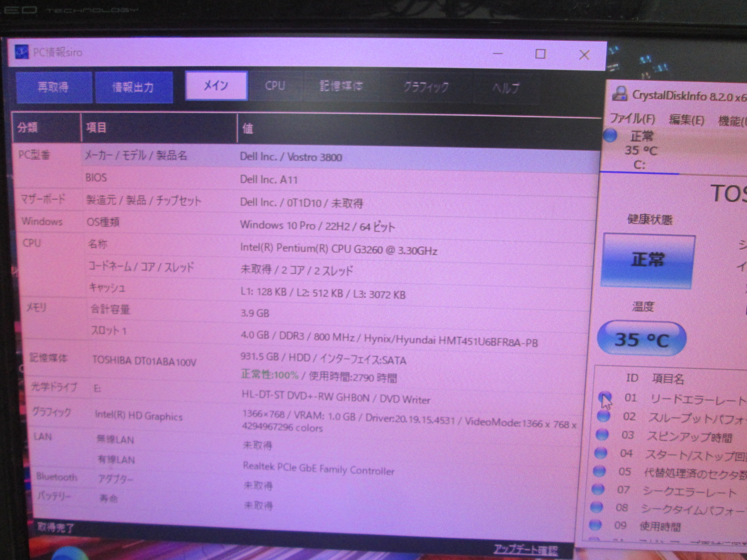Select the 'コードネーム / コア / スレッド' item cell

(141, 266)
